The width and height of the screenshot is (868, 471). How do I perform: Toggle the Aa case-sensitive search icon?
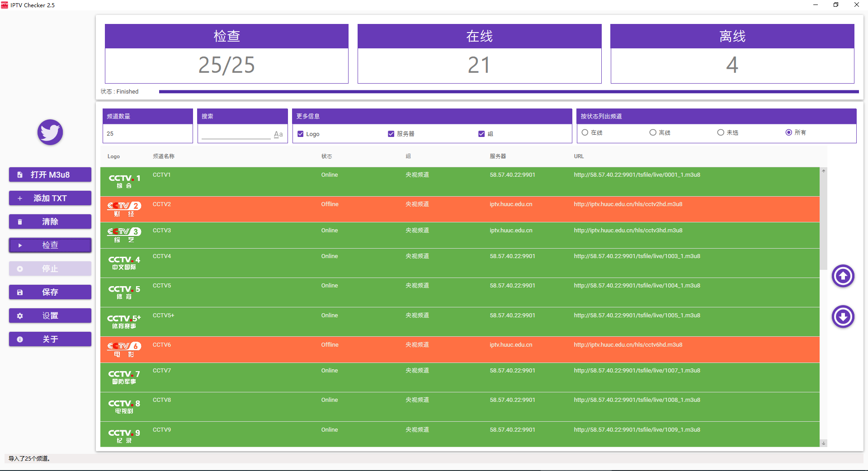pyautogui.click(x=278, y=134)
